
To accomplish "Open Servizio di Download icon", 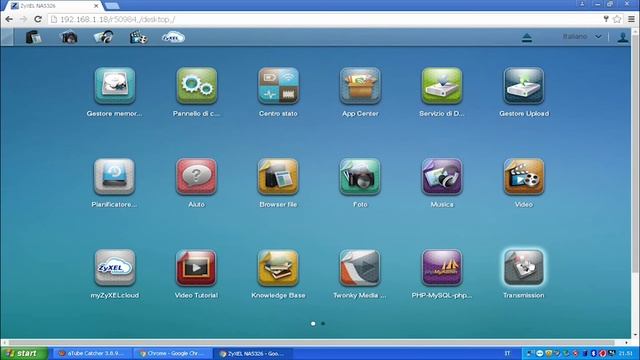I will tap(442, 86).
